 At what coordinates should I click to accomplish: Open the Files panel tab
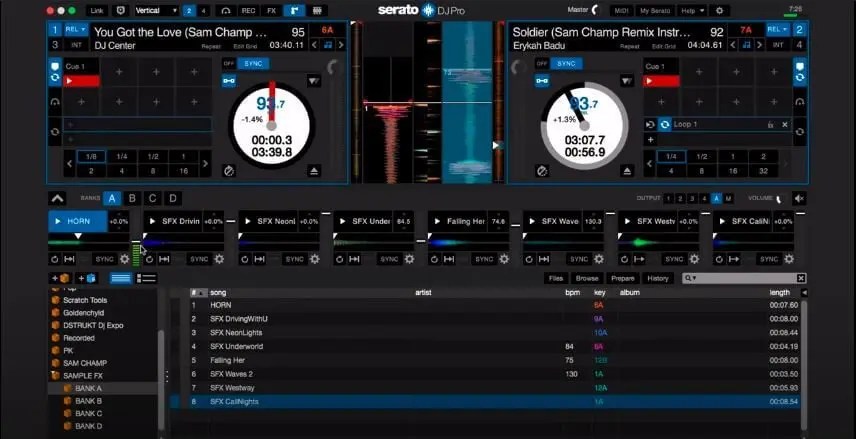pos(556,278)
